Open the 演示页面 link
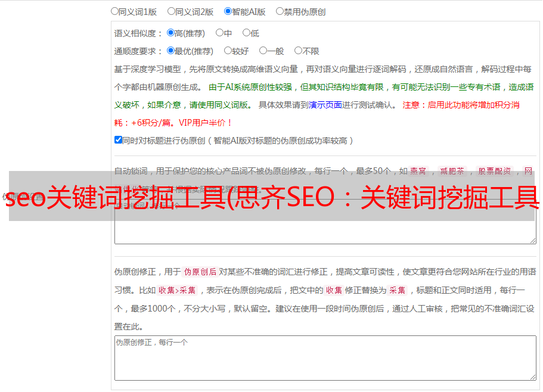 pos(325,105)
